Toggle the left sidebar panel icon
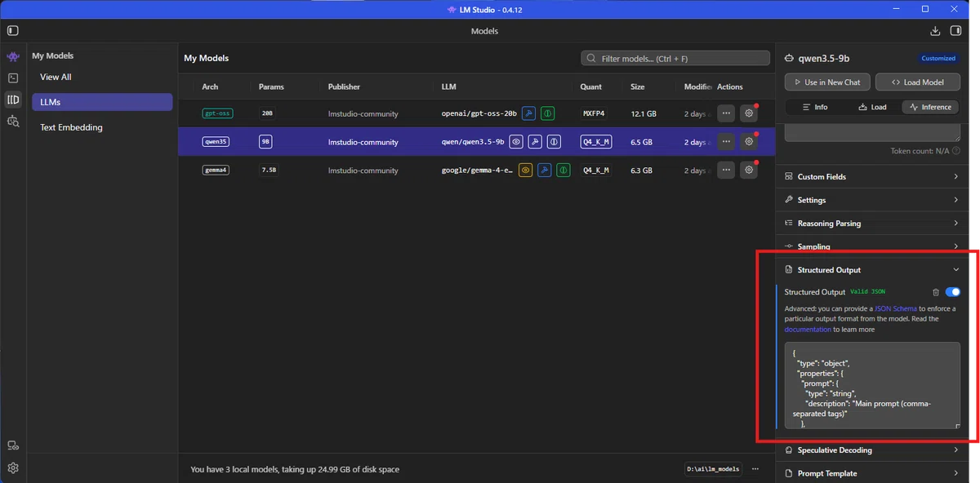The width and height of the screenshot is (980, 483). point(12,31)
